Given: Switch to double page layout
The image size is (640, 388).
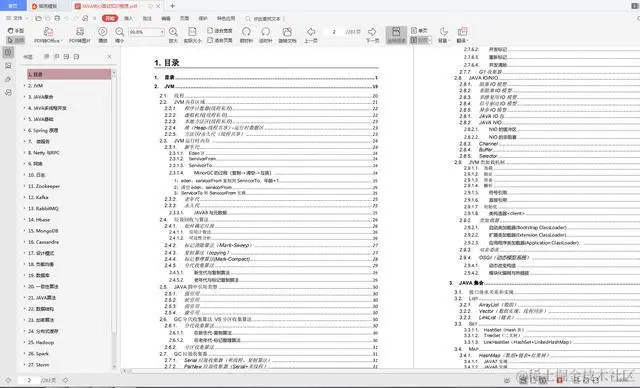Looking at the screenshot, I should tap(421, 40).
